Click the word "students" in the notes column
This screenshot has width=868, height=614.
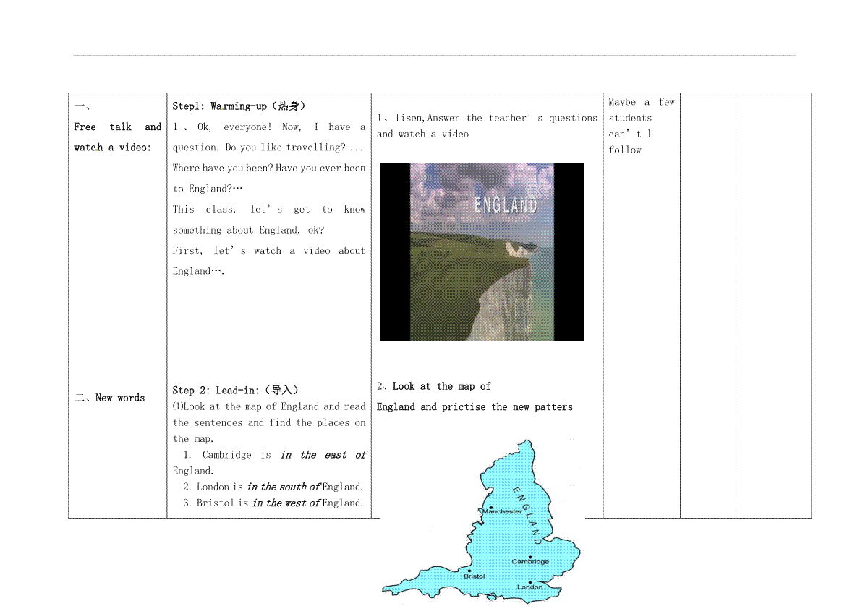point(630,118)
